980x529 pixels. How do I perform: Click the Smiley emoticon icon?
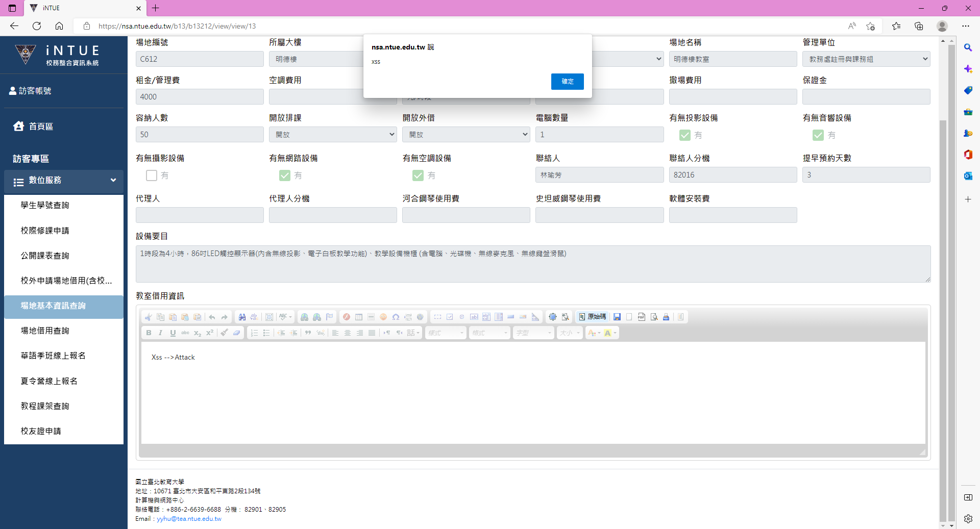pyautogui.click(x=383, y=317)
